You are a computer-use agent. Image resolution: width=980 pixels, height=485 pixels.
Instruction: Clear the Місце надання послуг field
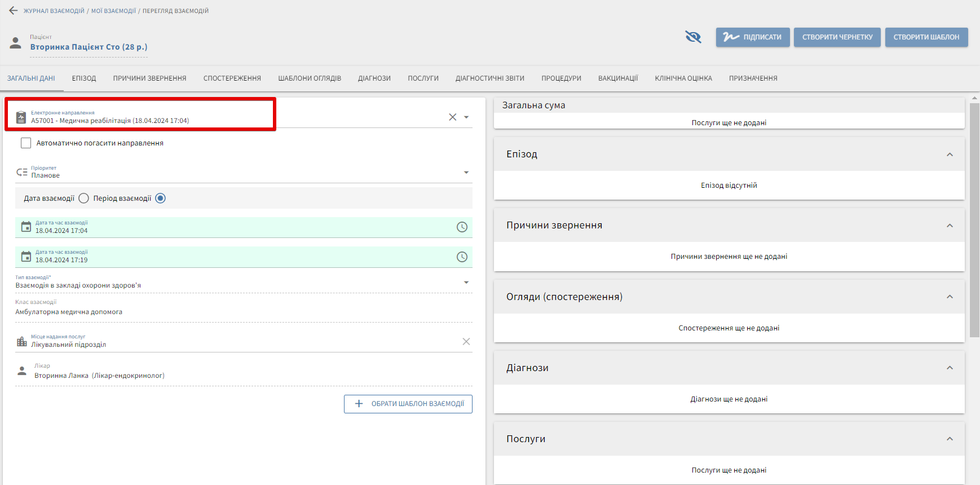466,342
